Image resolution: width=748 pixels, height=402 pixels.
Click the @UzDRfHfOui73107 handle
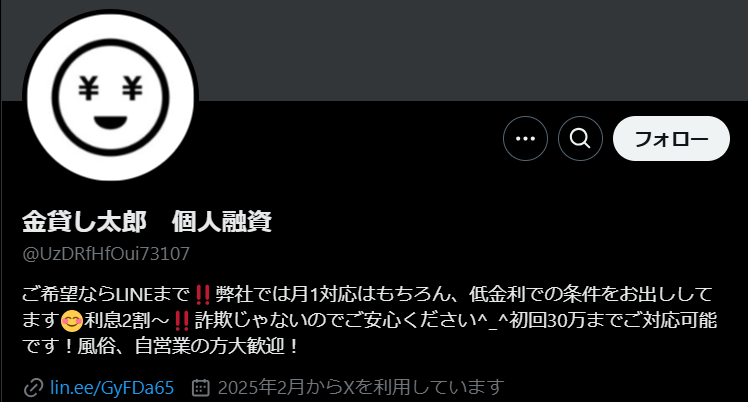(x=106, y=254)
